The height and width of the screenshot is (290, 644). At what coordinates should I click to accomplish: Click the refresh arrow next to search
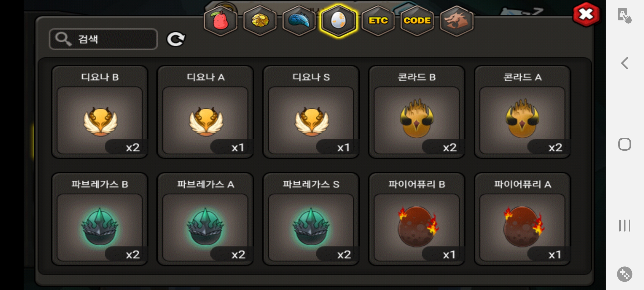point(176,39)
